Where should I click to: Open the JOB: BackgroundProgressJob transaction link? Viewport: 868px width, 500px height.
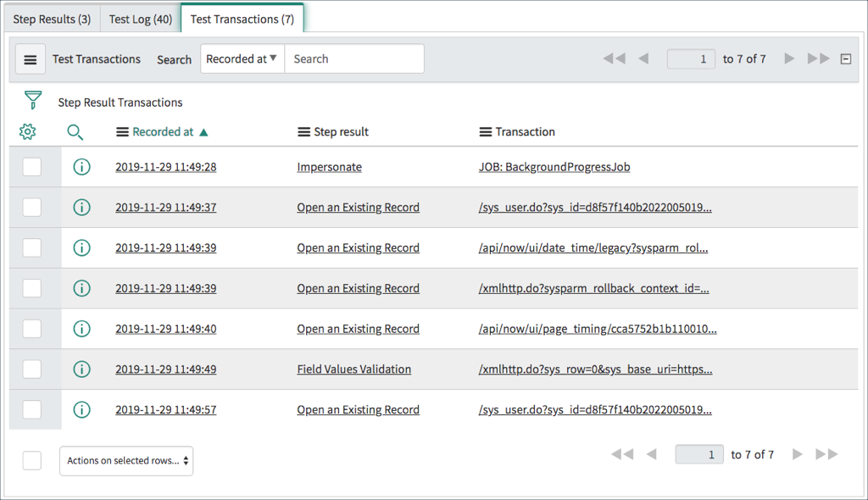coord(554,166)
